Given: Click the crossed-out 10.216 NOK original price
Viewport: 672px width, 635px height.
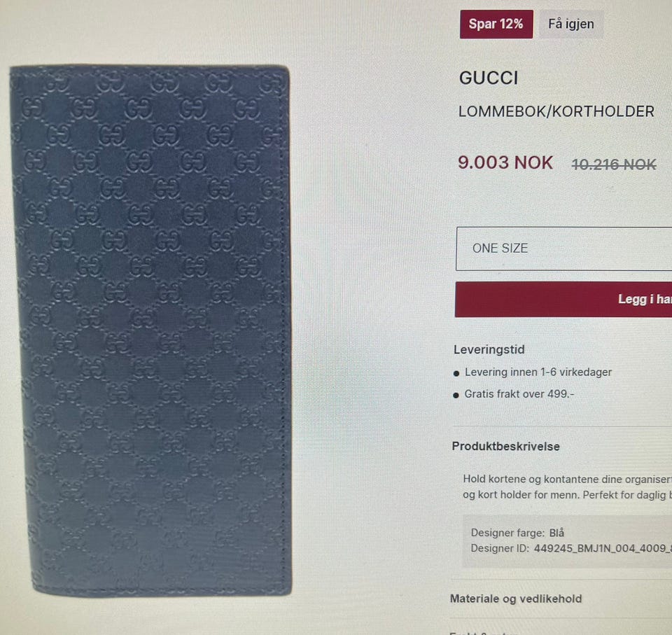Looking at the screenshot, I should pyautogui.click(x=614, y=165).
